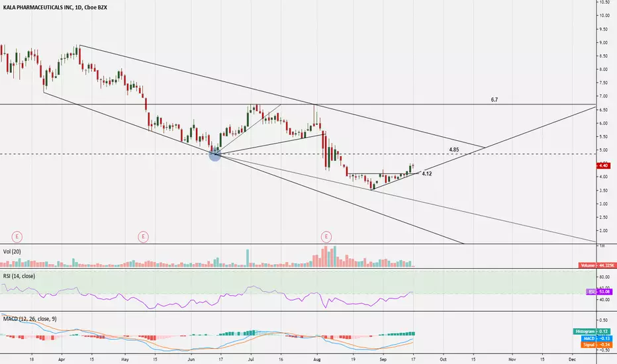The height and width of the screenshot is (364, 617).
Task: Click the 80.00 level on RSI scale
Action: click(604, 277)
